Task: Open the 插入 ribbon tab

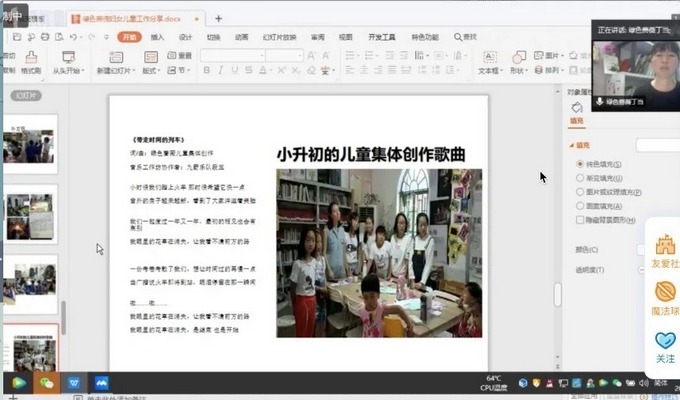Action: 157,37
